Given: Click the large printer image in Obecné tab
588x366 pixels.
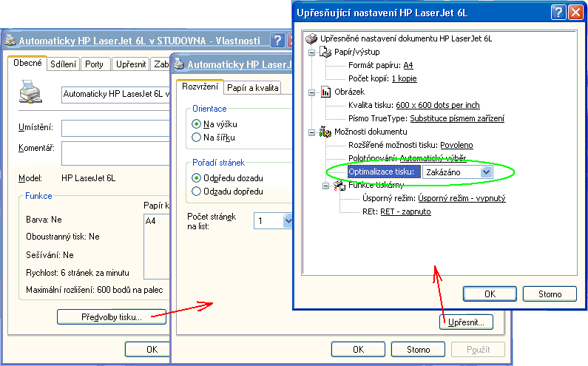Looking at the screenshot, I should tap(30, 92).
